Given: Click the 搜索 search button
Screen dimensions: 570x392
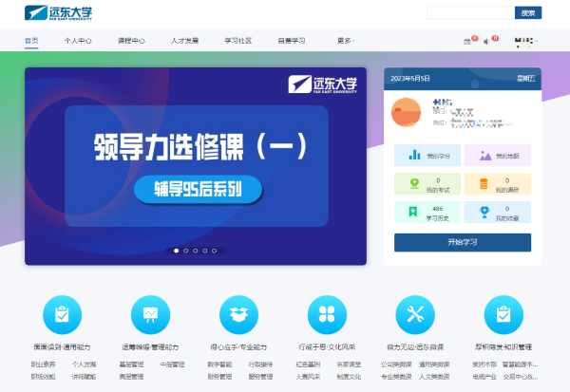Looking at the screenshot, I should pyautogui.click(x=527, y=13).
